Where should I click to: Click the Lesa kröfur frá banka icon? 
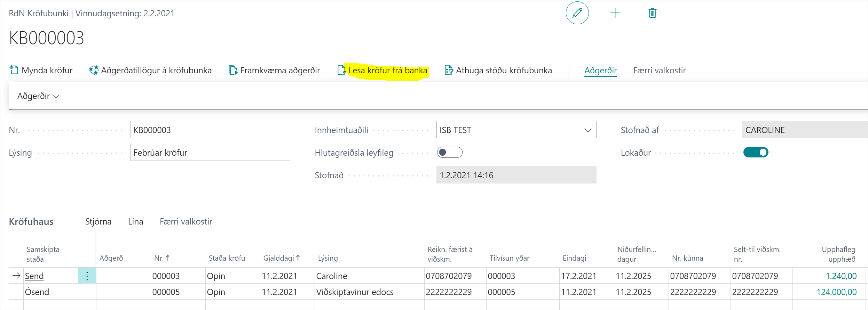[342, 70]
